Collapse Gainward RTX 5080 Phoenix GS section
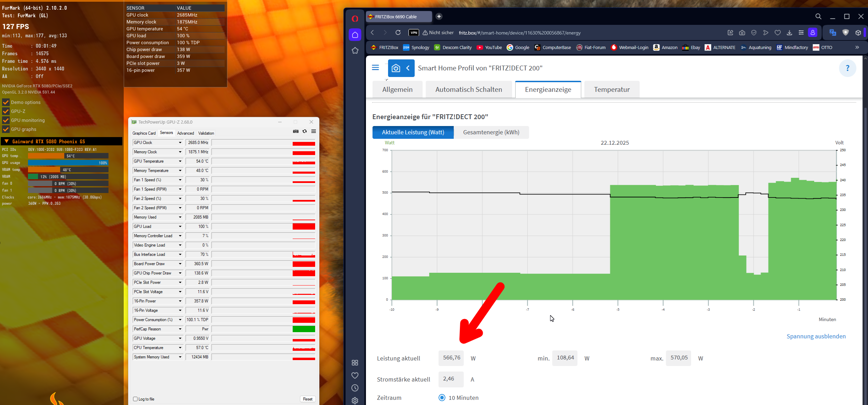 click(6, 141)
